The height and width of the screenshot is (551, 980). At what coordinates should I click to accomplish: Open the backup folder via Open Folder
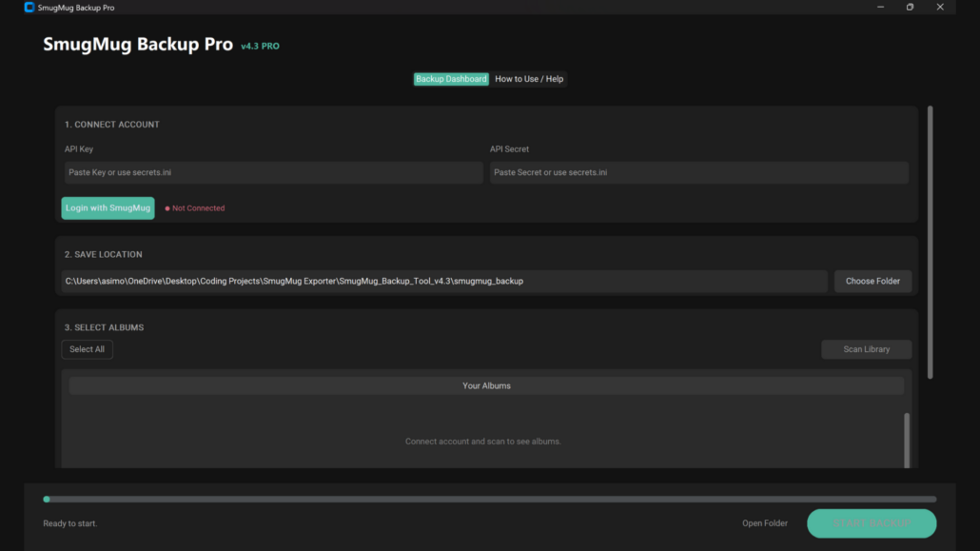click(x=764, y=523)
